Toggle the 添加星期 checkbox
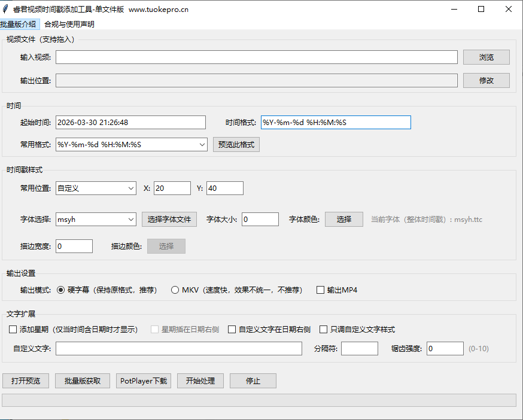Viewport: 523px width, 420px height. pyautogui.click(x=13, y=330)
